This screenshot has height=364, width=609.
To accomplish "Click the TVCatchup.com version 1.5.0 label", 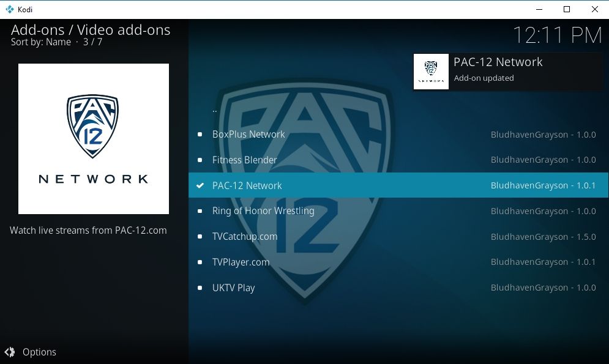I will [543, 237].
